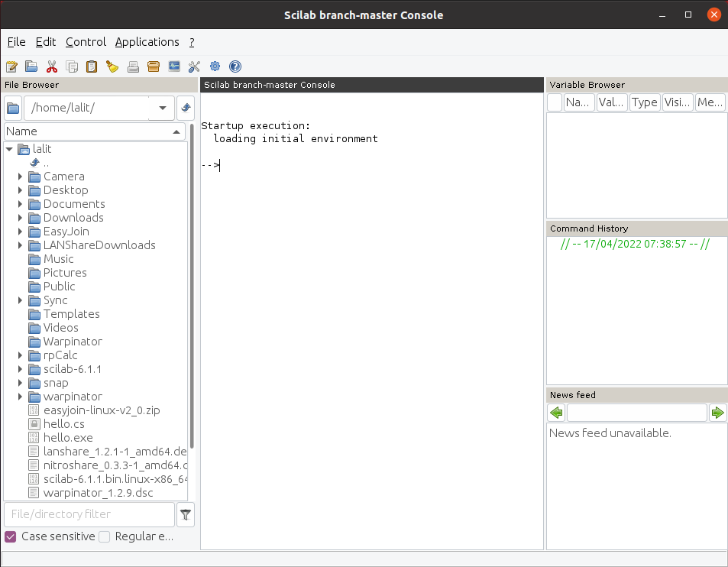
Task: Clear the console using the broom icon
Action: [x=112, y=66]
